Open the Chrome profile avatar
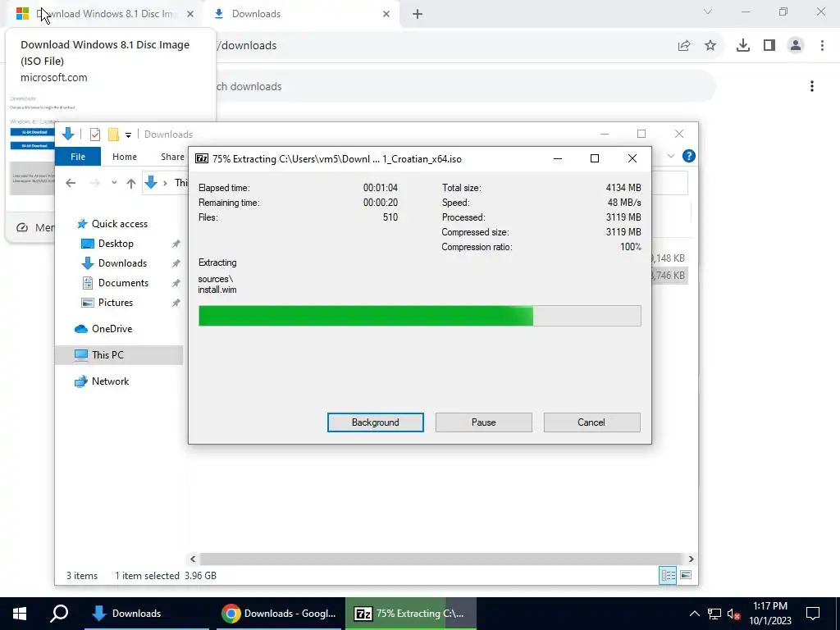The image size is (840, 630). pos(796,46)
